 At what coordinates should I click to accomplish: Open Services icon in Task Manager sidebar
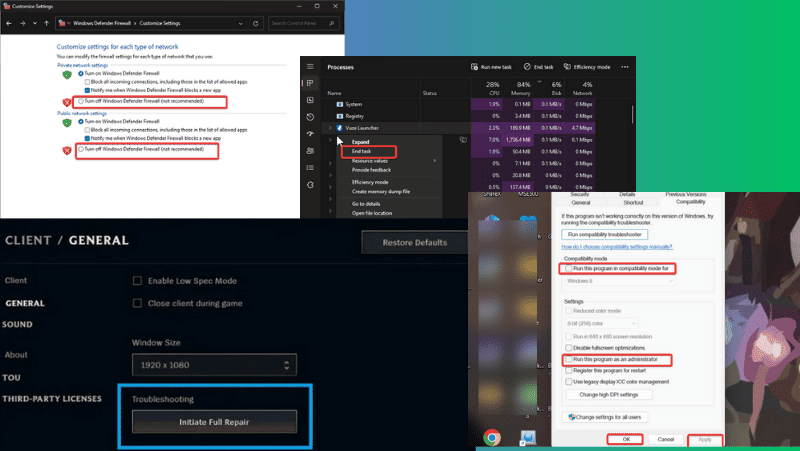(x=310, y=185)
